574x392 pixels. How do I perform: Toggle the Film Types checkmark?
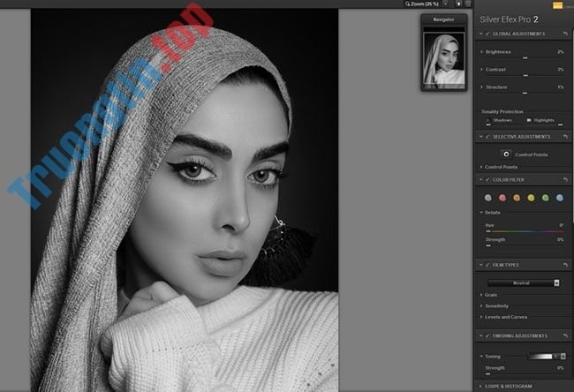click(487, 265)
